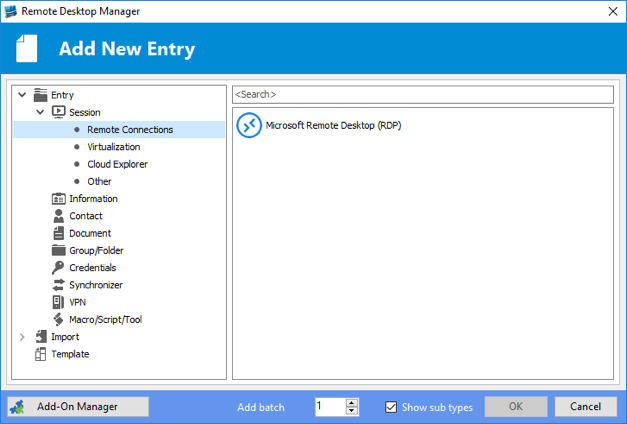Choose Microsoft Remote Desktop (RDP) entry
The width and height of the screenshot is (627, 424).
[x=333, y=125]
